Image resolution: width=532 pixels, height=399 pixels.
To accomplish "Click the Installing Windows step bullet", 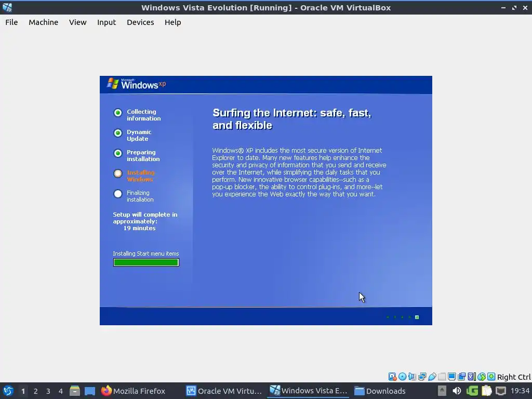I will [x=118, y=174].
